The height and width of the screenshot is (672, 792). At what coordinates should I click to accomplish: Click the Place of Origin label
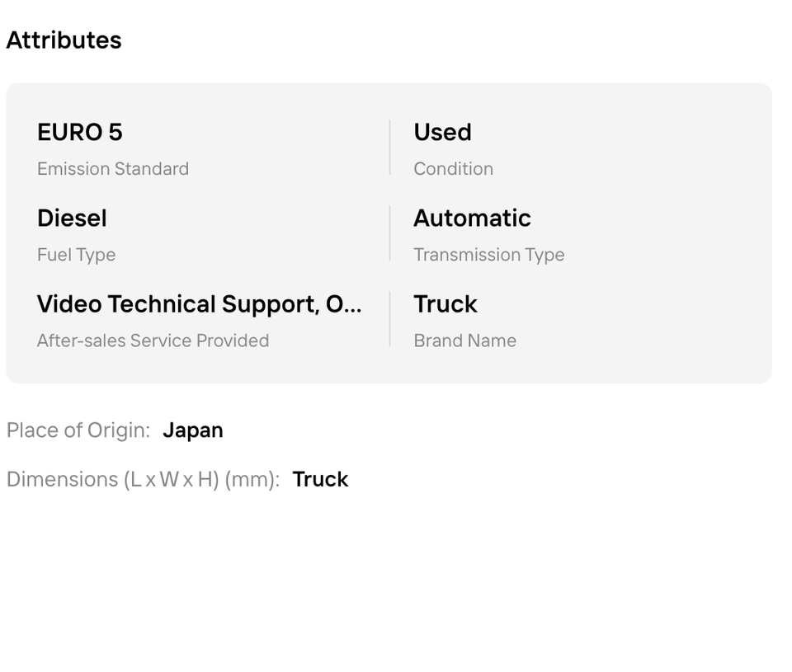(x=78, y=430)
